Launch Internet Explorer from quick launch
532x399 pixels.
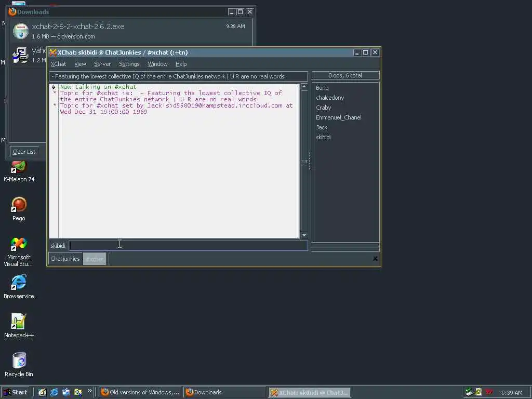(x=54, y=392)
